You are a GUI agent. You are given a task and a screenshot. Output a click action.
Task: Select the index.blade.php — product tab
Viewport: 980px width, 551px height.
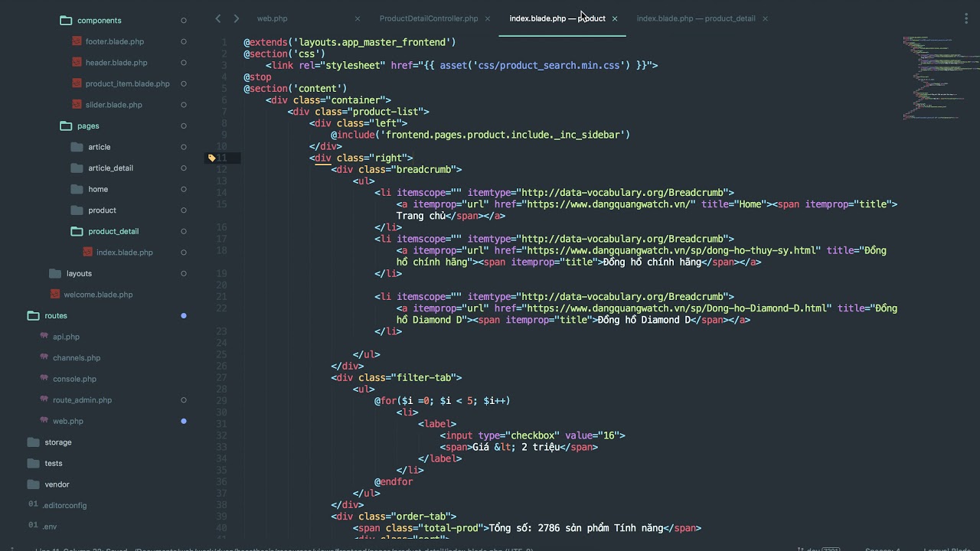click(x=557, y=18)
